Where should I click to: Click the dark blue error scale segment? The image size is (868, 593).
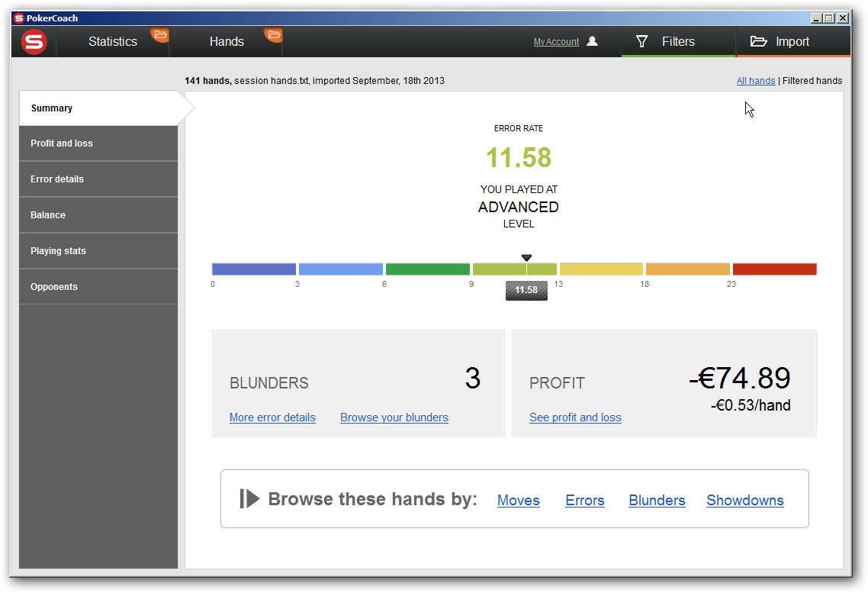pyautogui.click(x=253, y=269)
